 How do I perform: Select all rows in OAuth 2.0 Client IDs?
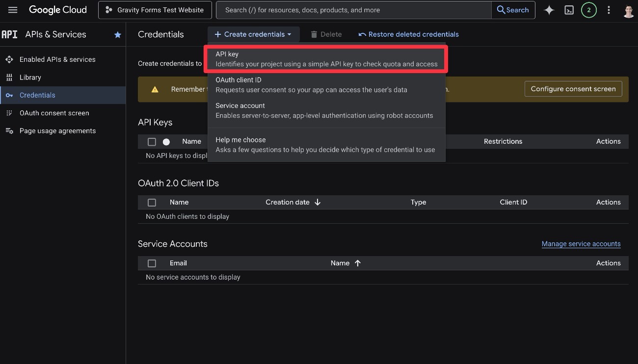click(152, 202)
